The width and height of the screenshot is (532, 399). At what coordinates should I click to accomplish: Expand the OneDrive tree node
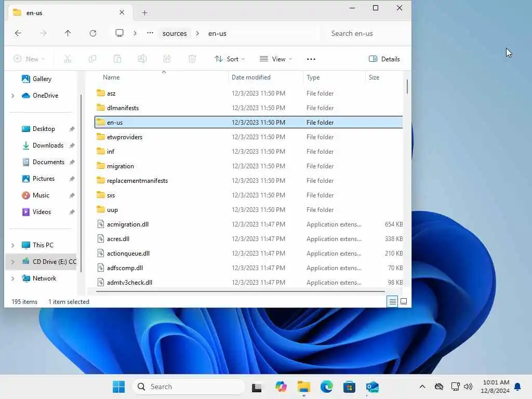[13, 96]
